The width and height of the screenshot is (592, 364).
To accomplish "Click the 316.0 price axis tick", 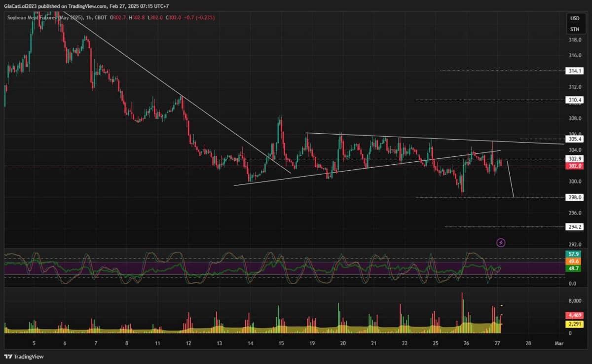I will point(576,55).
